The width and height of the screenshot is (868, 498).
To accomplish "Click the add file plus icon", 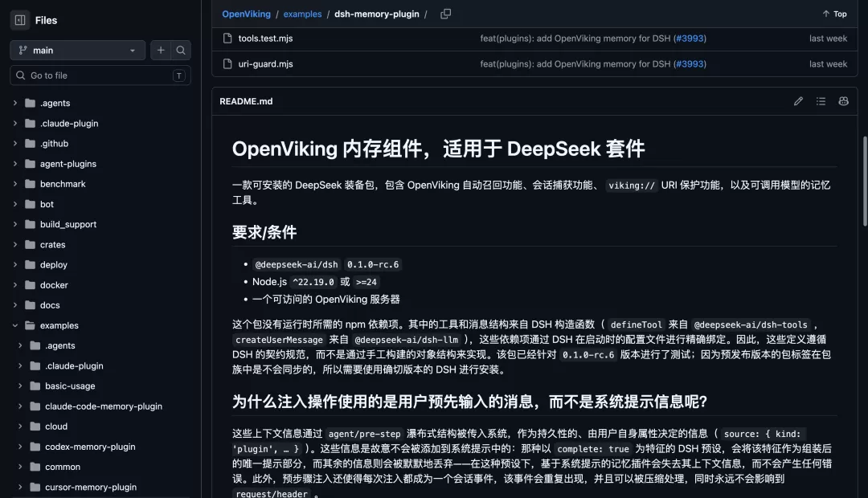I will (161, 51).
